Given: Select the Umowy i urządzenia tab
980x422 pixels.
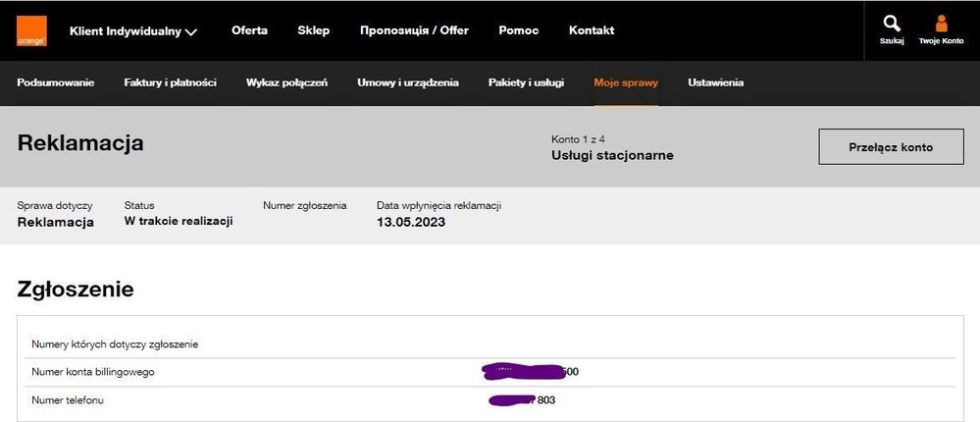Looking at the screenshot, I should click(407, 82).
